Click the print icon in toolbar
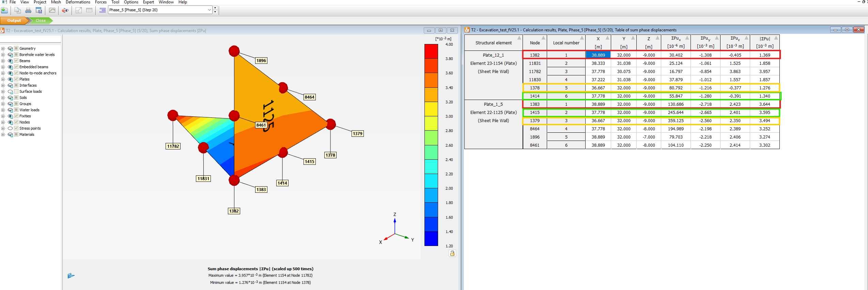868x290 pixels. coord(28,10)
